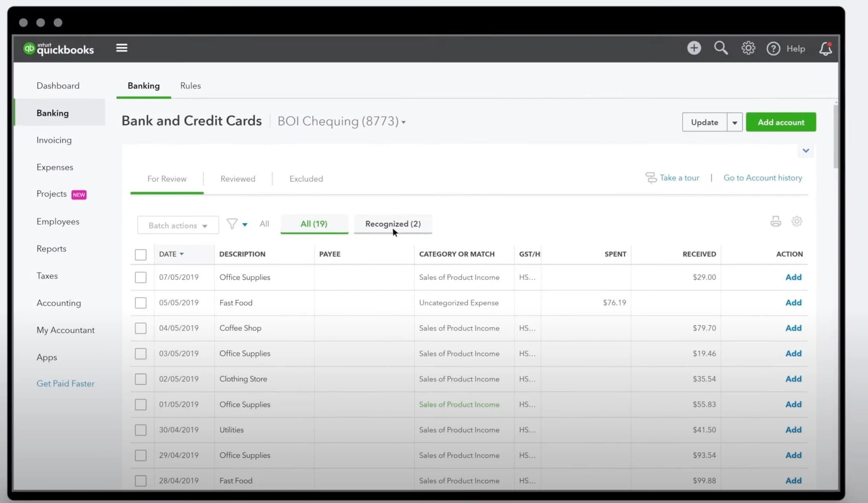Collapse the panel with the chevron
The image size is (868, 503).
pyautogui.click(x=806, y=151)
